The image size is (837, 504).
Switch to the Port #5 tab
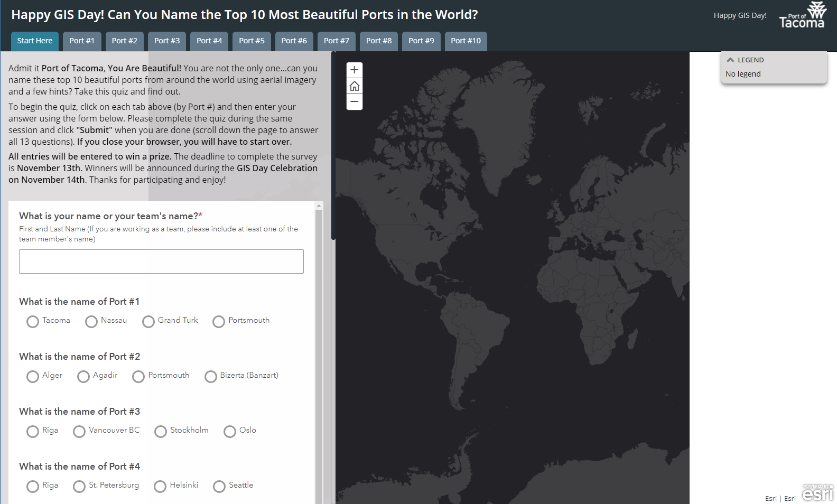click(x=252, y=41)
